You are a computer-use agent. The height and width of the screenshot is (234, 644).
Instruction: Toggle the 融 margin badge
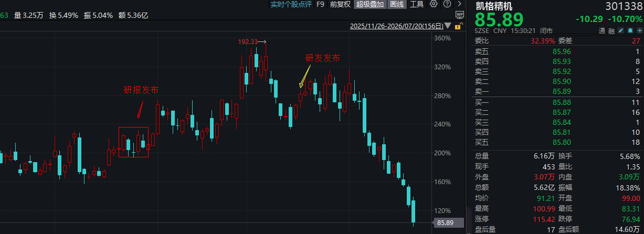click(x=611, y=31)
